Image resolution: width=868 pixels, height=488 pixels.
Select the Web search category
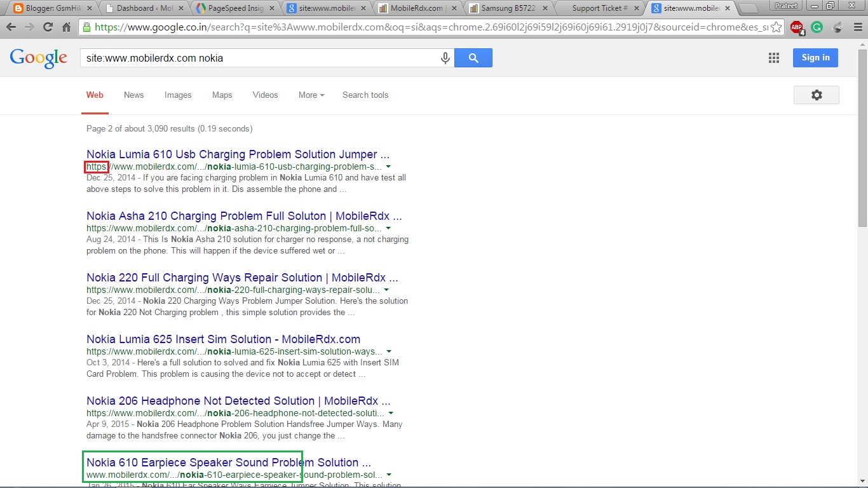click(95, 95)
